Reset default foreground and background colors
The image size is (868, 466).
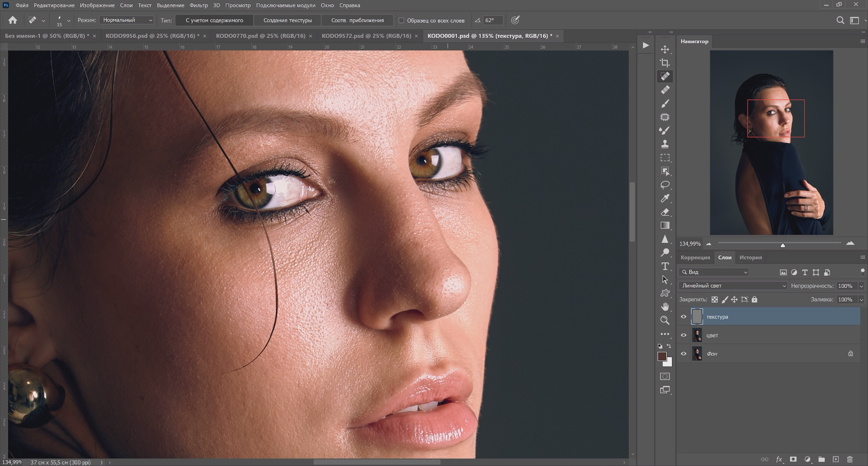pyautogui.click(x=660, y=346)
